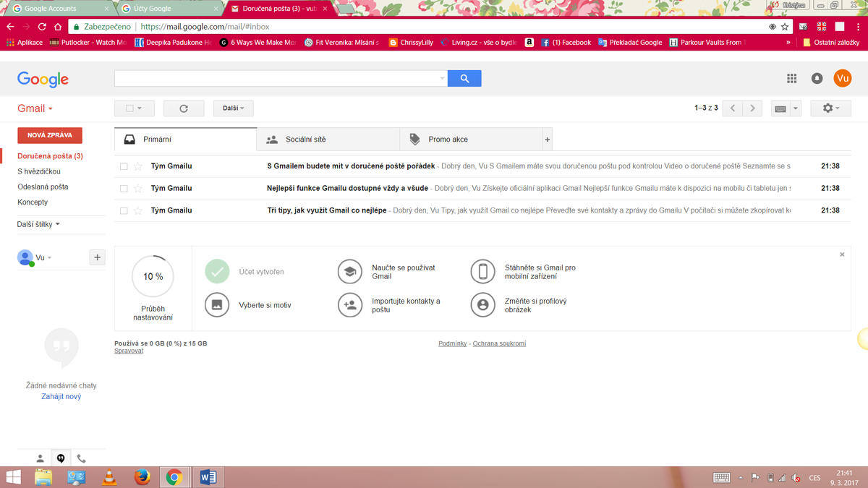Tick checkbox of 'Tři tipy' email
Screen dimensions: 868x488
(124, 211)
